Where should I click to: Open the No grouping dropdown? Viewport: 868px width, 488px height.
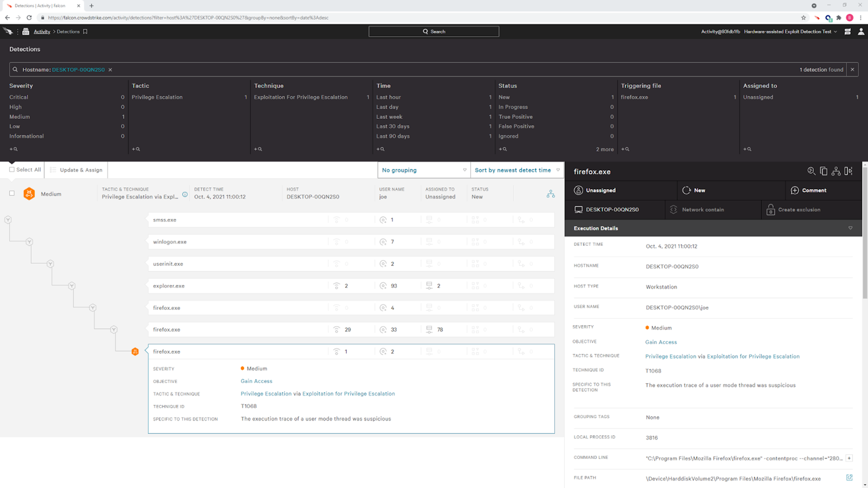click(424, 170)
